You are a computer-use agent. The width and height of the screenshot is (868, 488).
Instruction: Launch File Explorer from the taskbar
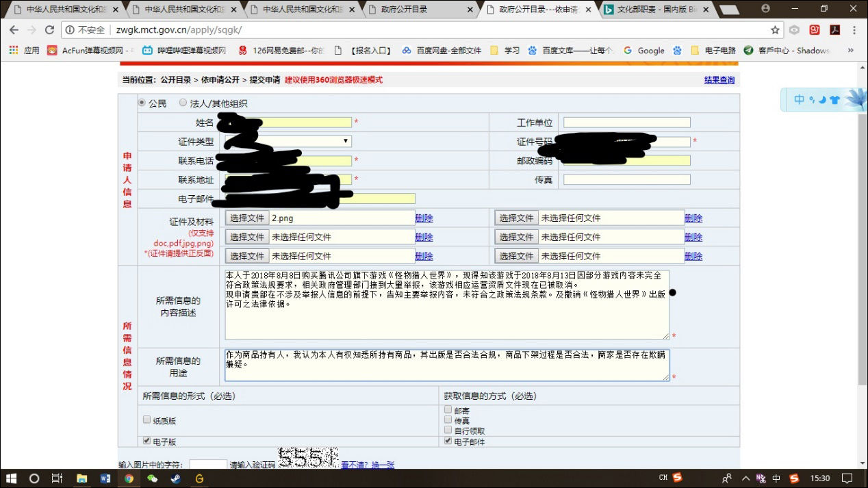pyautogui.click(x=81, y=478)
